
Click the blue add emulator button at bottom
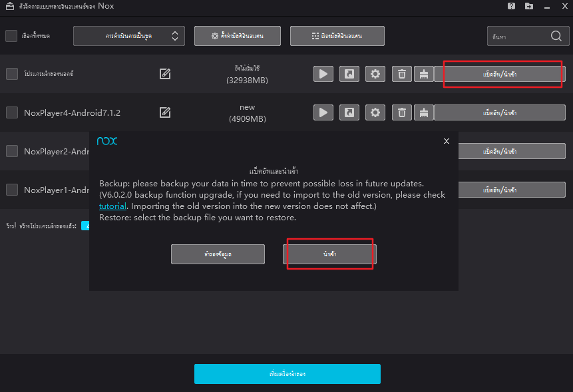(287, 374)
